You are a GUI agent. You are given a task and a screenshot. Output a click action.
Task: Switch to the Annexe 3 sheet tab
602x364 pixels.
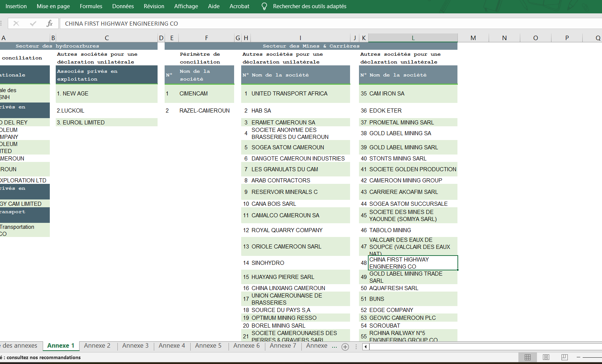pyautogui.click(x=135, y=346)
